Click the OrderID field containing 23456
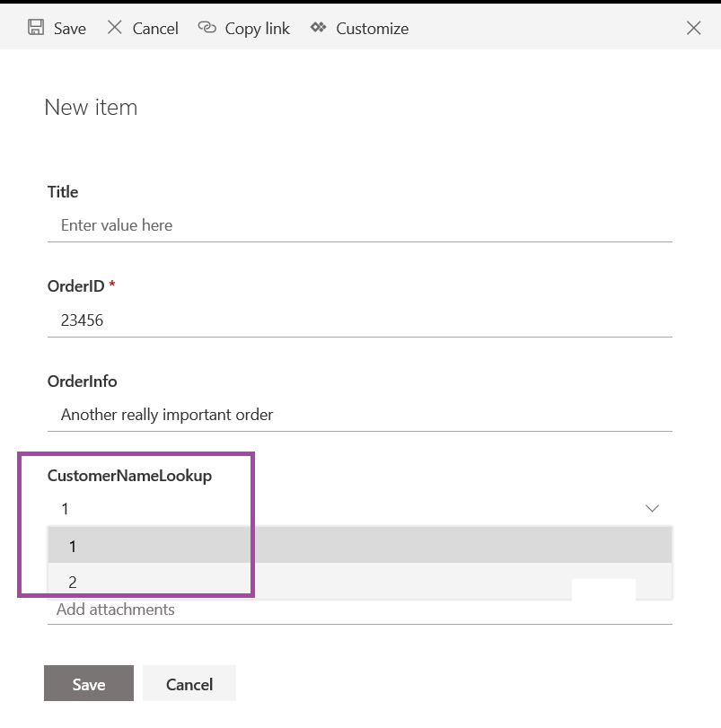This screenshot has width=721, height=728. (x=360, y=320)
